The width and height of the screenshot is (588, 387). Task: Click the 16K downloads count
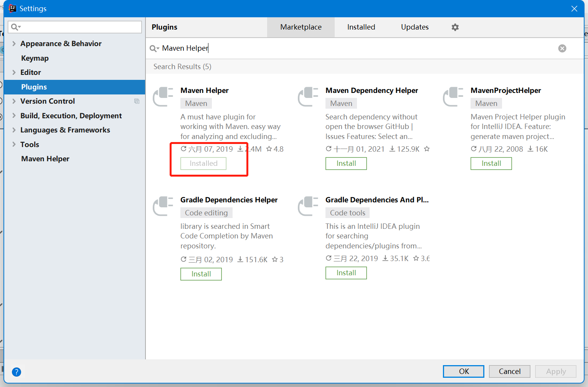(538, 149)
